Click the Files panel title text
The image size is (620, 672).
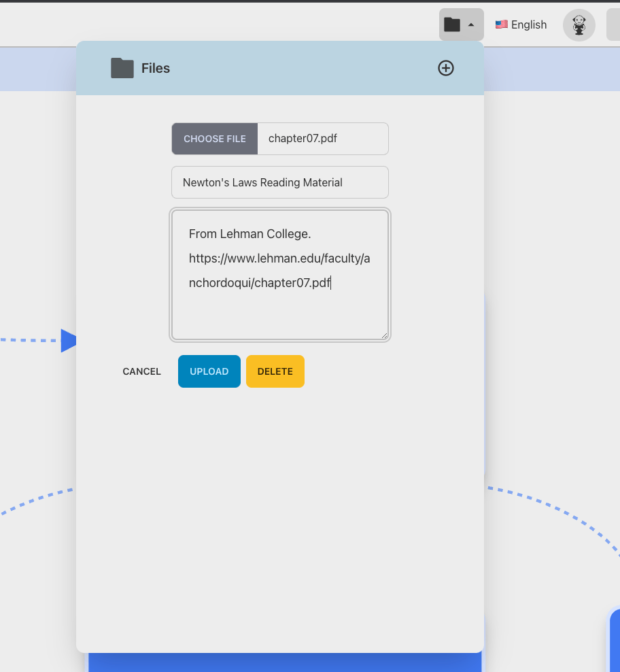156,68
